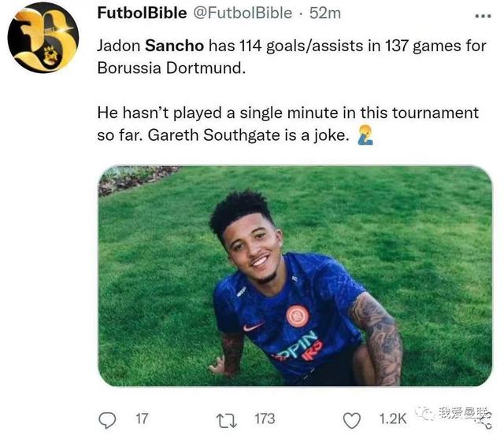Click the words Borussia Dortmund
This screenshot has height=435, width=504.
click(171, 67)
